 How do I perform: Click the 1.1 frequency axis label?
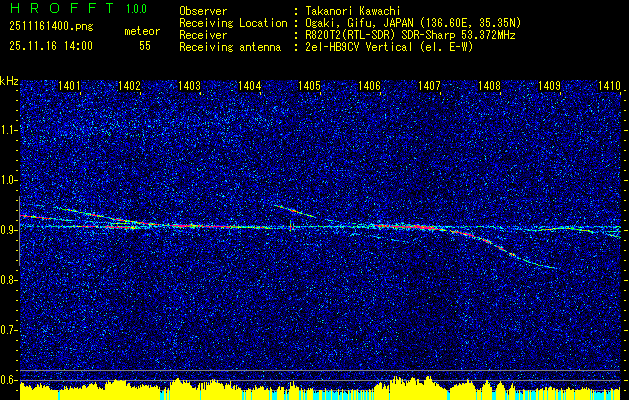9,130
